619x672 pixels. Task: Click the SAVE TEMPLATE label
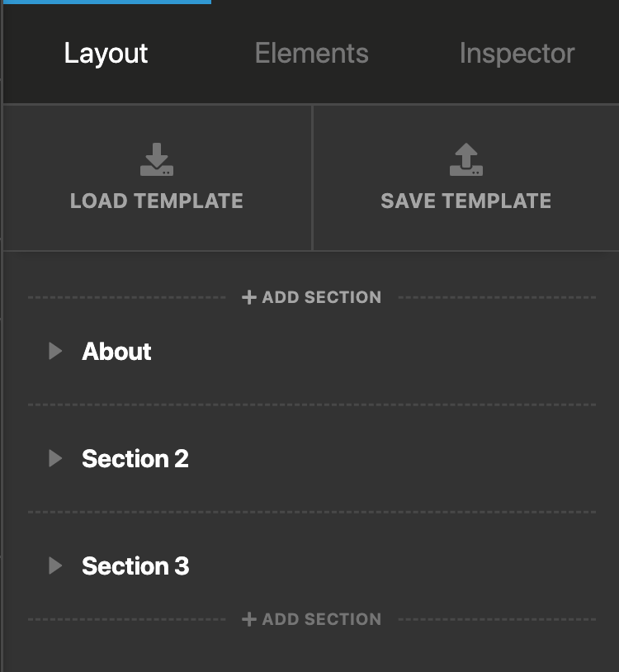466,201
